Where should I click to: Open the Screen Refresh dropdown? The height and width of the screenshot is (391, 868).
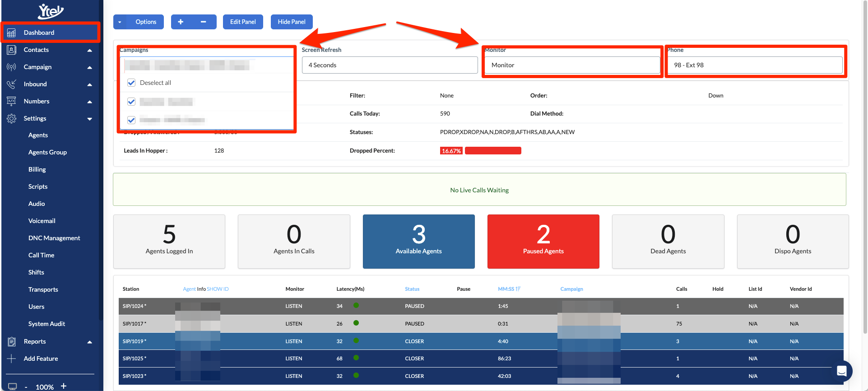[390, 65]
